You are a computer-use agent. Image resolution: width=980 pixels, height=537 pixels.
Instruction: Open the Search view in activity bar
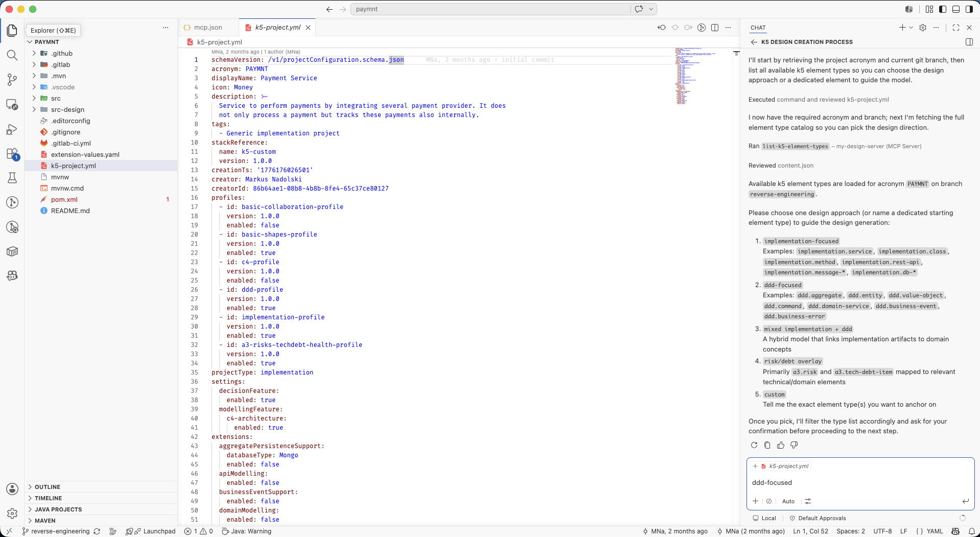coord(12,55)
